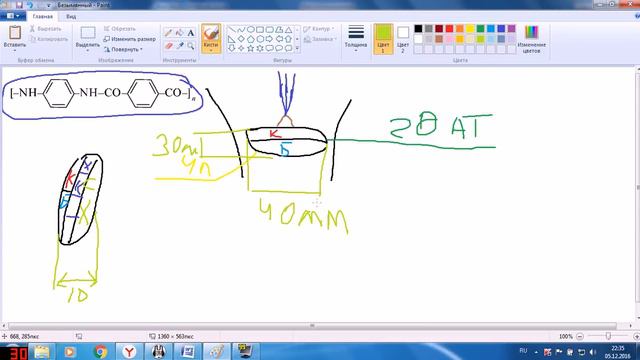
Task: Pick the purple color swatch
Action: [511, 28]
